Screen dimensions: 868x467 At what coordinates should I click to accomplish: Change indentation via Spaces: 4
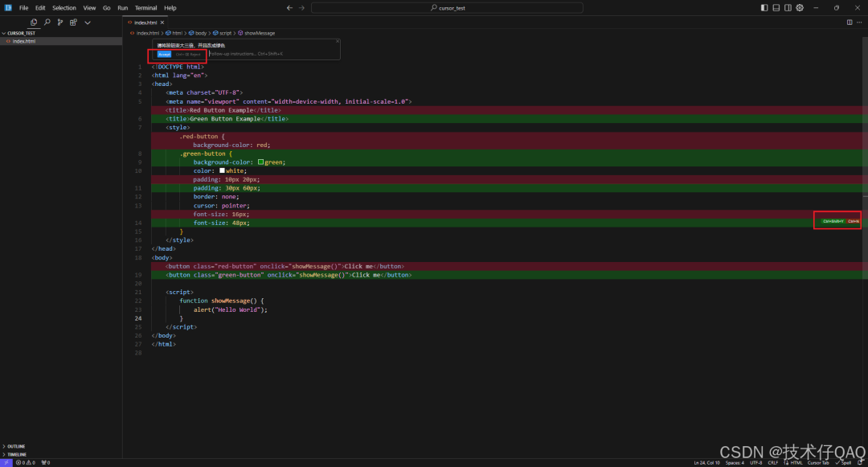[x=735, y=462]
